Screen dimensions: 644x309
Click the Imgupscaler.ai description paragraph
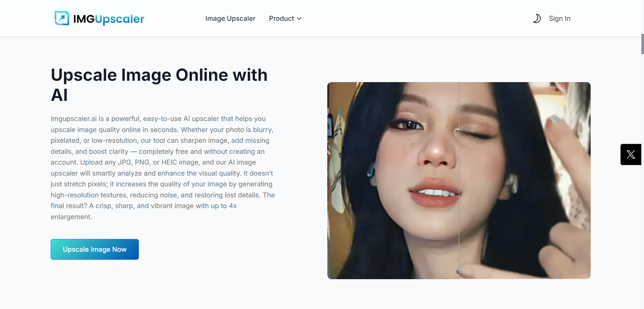(x=163, y=168)
